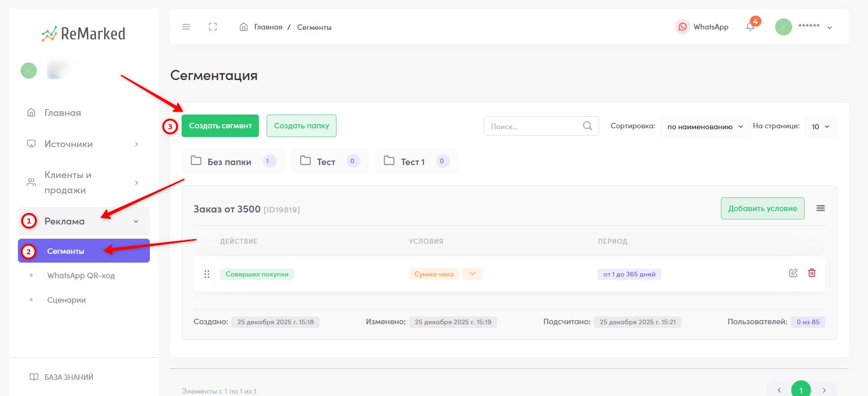Viewport: 868px width, 396px height.
Task: Expand the Сумма чека condition arrow
Action: (473, 274)
